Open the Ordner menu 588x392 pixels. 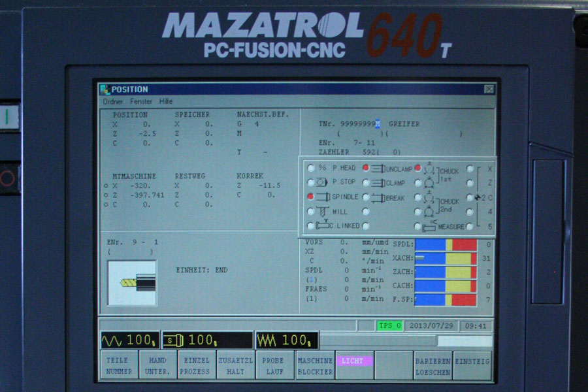pos(112,102)
